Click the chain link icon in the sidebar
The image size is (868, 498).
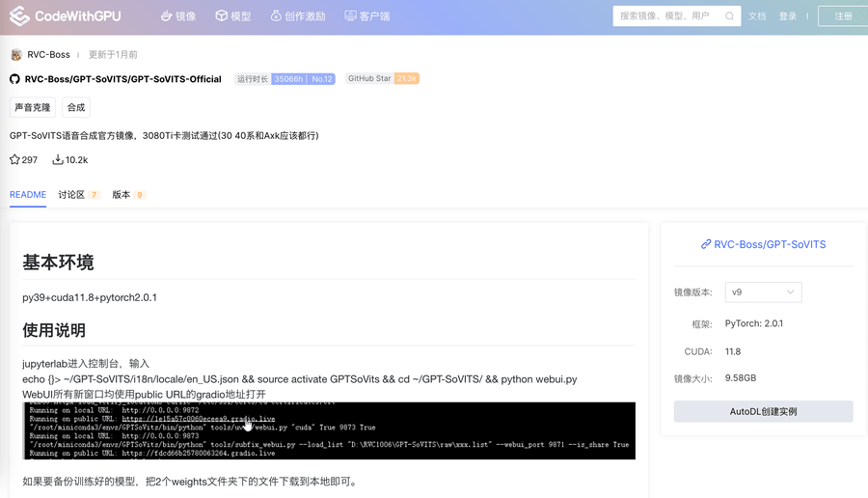coord(706,244)
